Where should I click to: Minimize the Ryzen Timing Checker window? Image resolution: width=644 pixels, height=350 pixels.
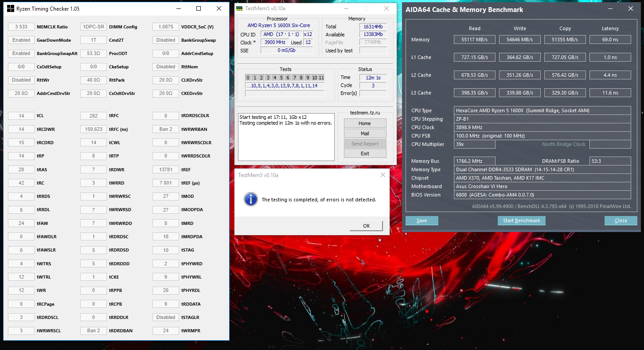(178, 8)
